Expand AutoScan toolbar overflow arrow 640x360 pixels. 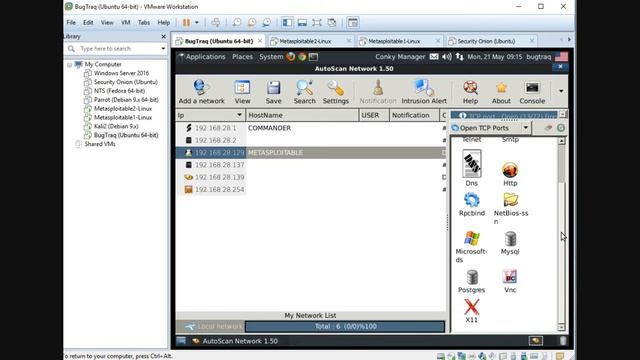(x=561, y=91)
